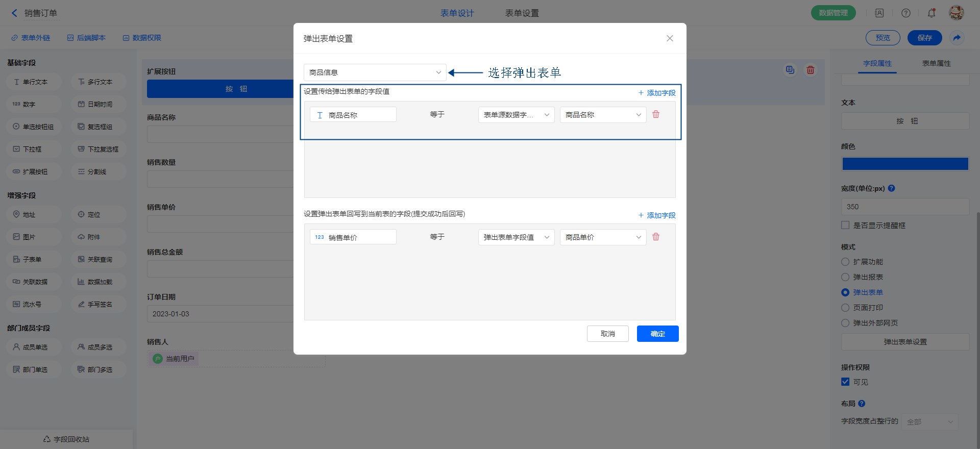
Task: Switch to the 表单属性 tab
Action: pyautogui.click(x=936, y=63)
